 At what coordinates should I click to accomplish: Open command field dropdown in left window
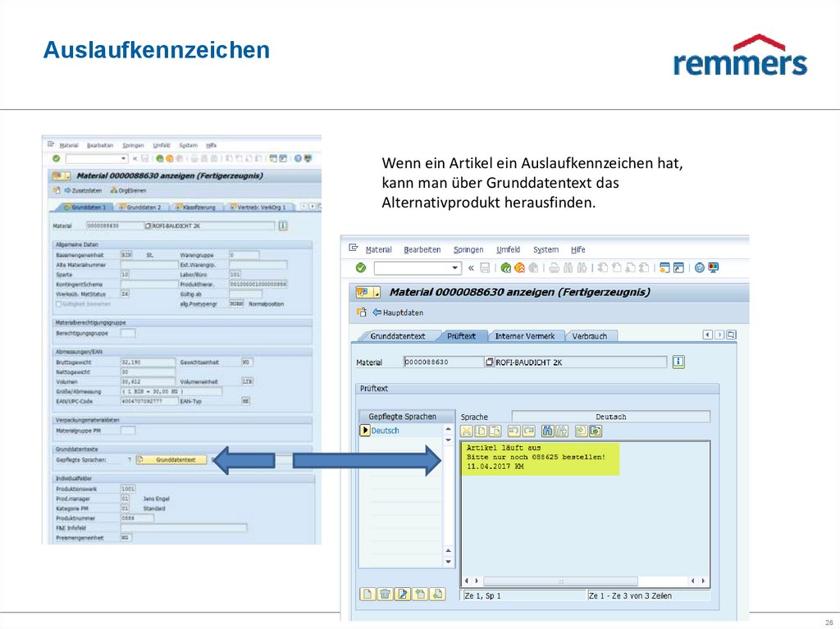click(x=124, y=158)
